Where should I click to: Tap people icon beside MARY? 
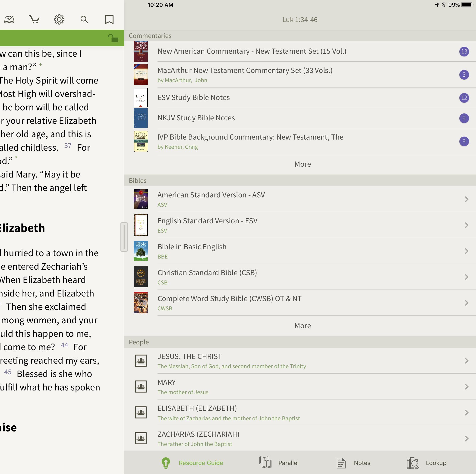(141, 386)
